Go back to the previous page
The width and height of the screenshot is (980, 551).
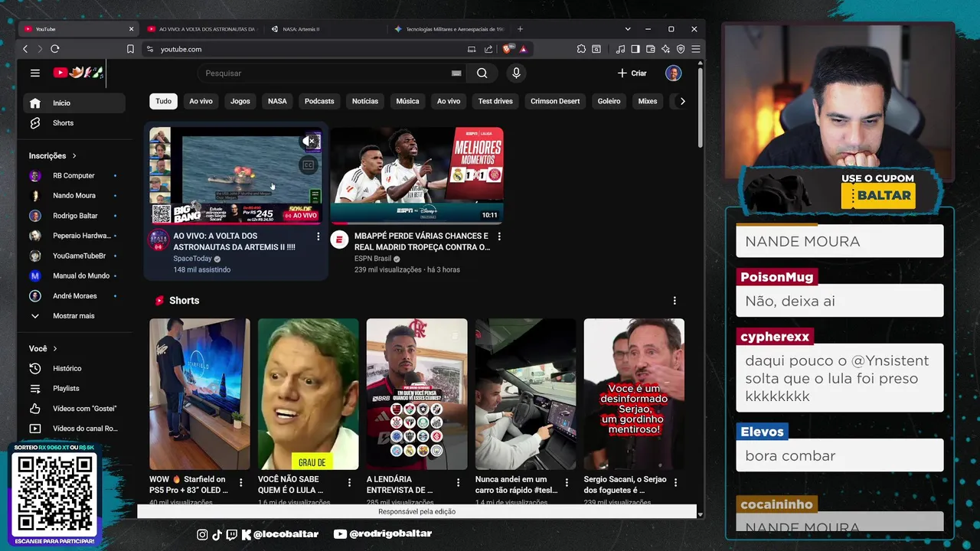(x=25, y=49)
